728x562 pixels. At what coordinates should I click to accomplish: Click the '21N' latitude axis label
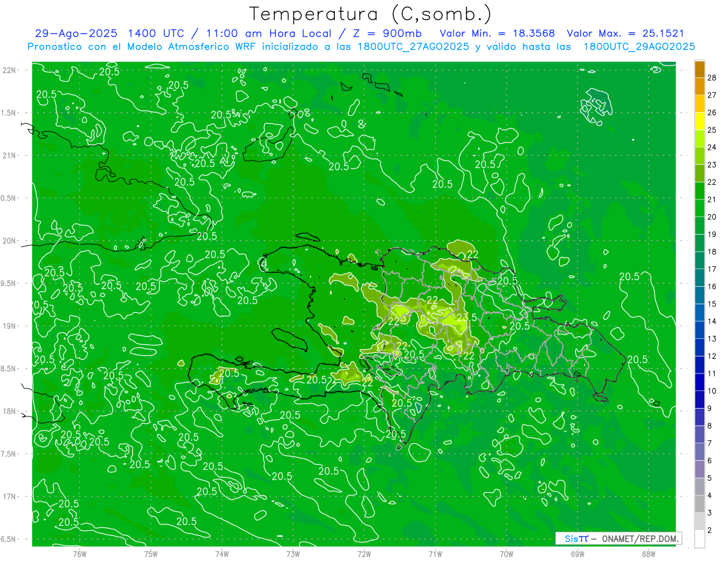click(10, 155)
